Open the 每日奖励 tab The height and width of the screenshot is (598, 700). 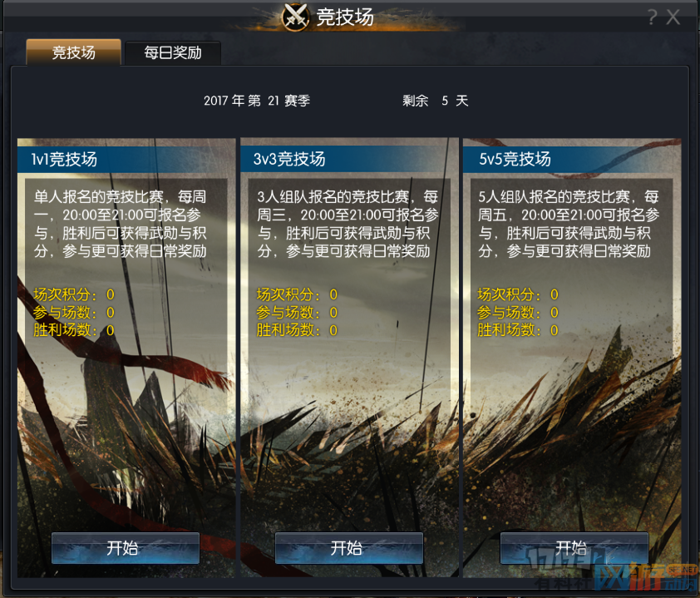[x=173, y=52]
